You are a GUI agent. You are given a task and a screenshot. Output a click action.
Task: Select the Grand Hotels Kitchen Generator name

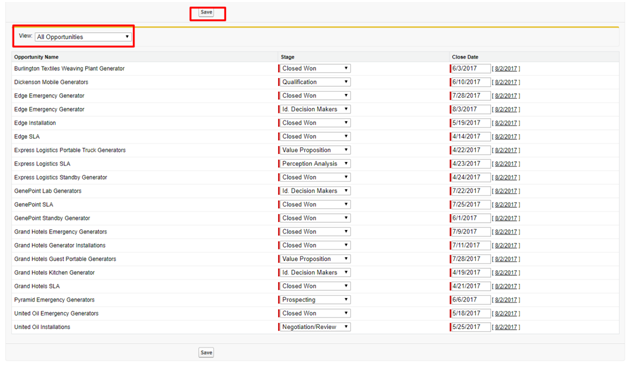[x=54, y=273]
